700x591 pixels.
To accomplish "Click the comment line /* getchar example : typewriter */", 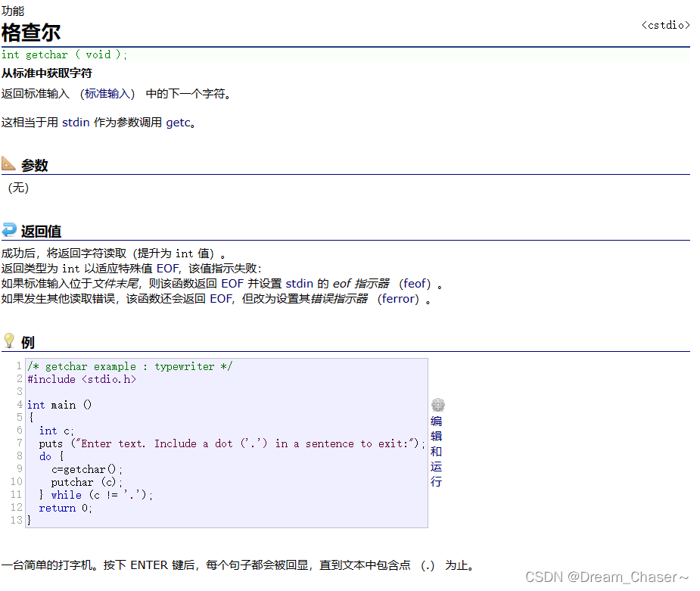I will point(130,366).
